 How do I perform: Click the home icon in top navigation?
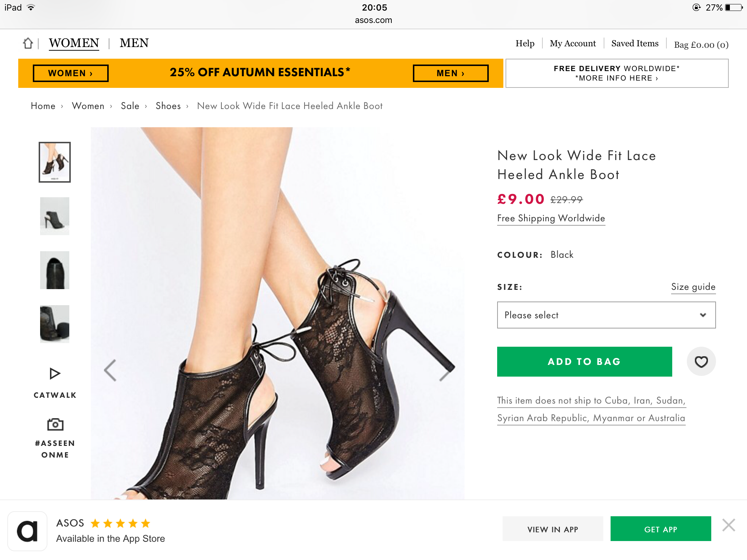28,43
